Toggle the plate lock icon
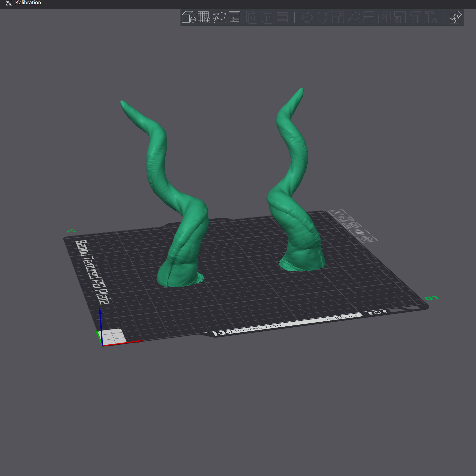 (359, 232)
